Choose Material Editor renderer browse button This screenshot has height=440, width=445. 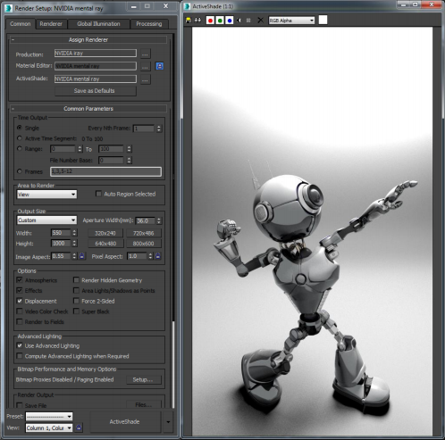click(x=145, y=66)
